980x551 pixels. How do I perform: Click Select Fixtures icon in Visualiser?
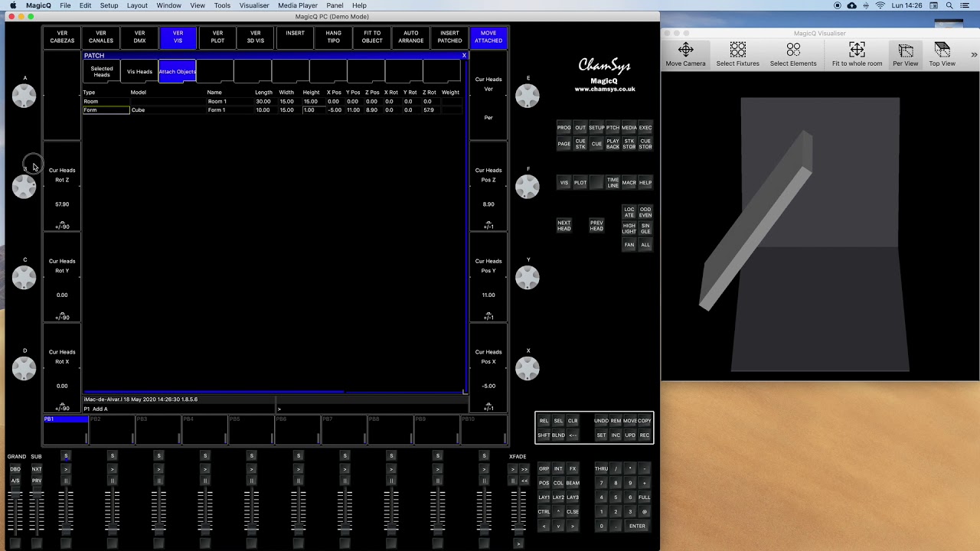pos(737,50)
